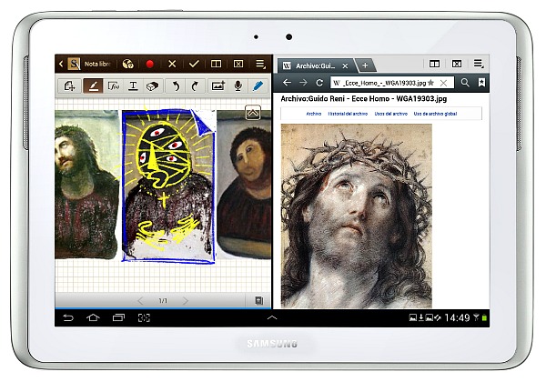Open the browser overflow menu
The width and height of the screenshot is (546, 392).
tap(479, 65)
